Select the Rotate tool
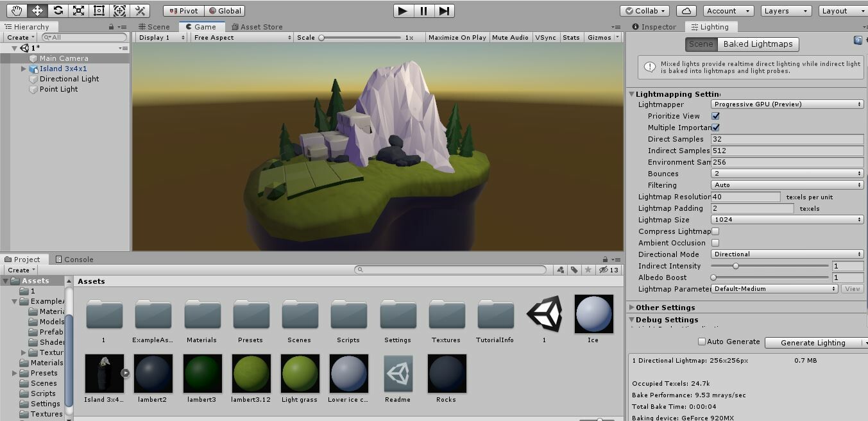 coord(58,10)
